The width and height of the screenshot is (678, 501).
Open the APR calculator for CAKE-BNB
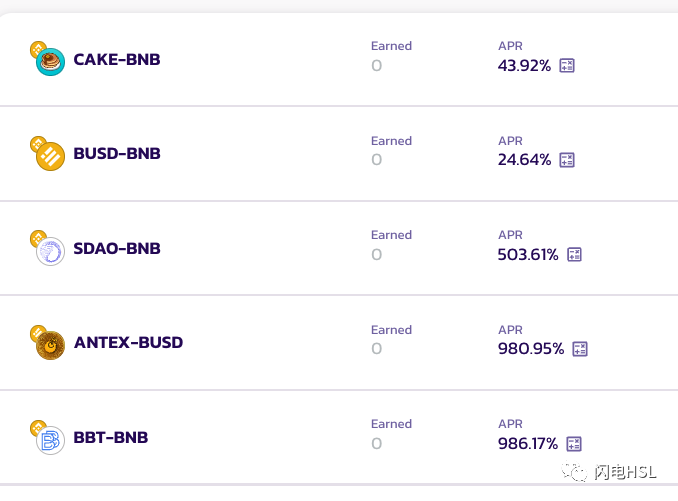pos(567,66)
